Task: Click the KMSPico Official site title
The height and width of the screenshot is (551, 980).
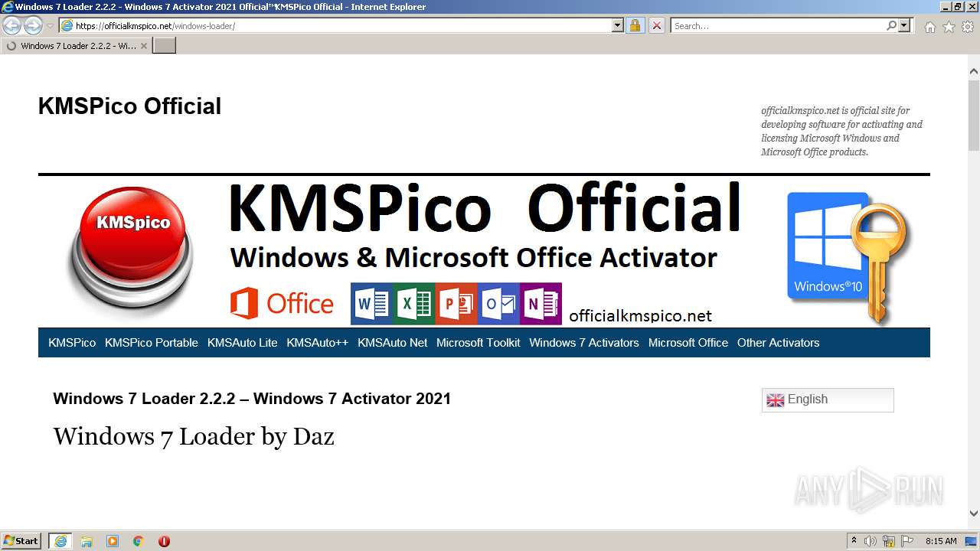Action: point(129,106)
